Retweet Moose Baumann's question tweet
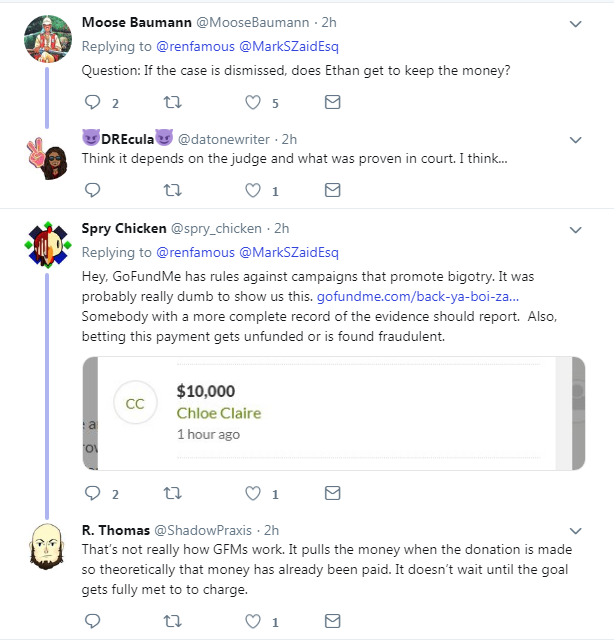 click(172, 102)
